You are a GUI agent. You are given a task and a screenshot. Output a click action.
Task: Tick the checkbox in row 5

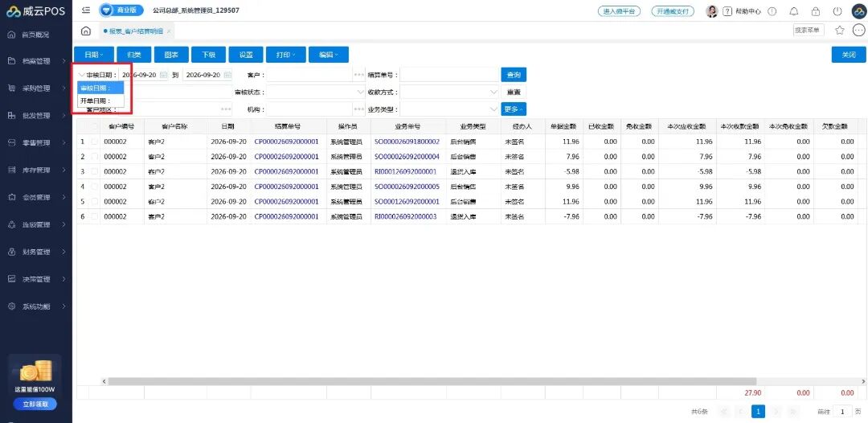pos(95,202)
